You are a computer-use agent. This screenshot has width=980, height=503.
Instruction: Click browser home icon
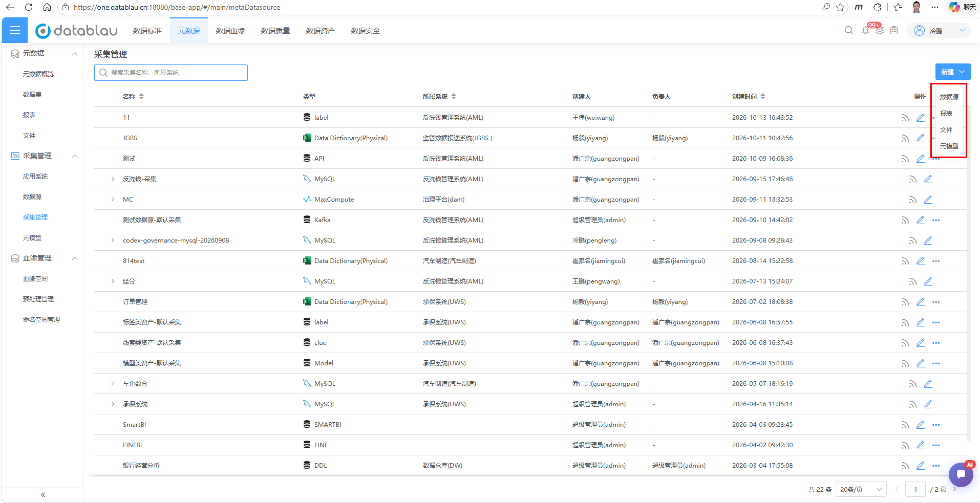coord(47,7)
